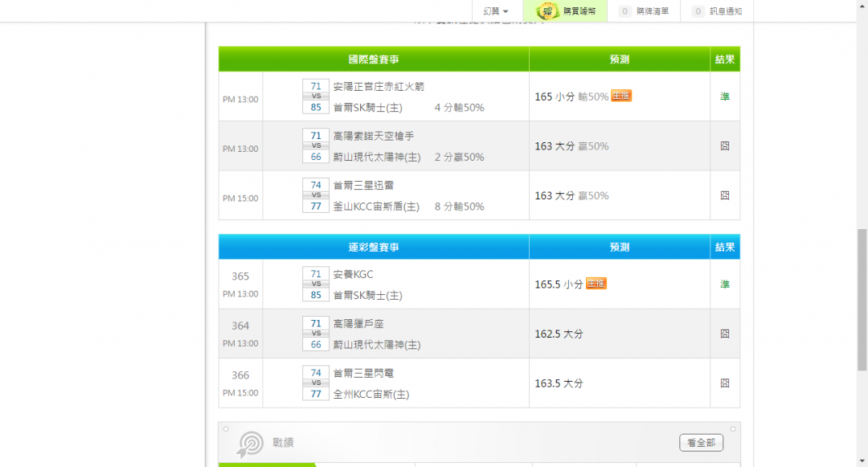Click the 4 分輸50% spread text
The width and height of the screenshot is (868, 467).
(459, 108)
